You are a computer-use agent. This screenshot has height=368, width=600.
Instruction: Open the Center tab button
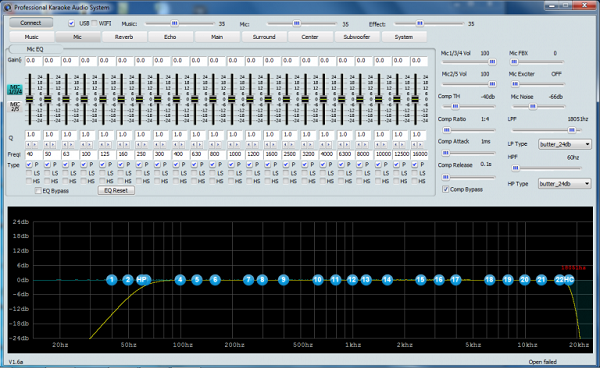310,37
